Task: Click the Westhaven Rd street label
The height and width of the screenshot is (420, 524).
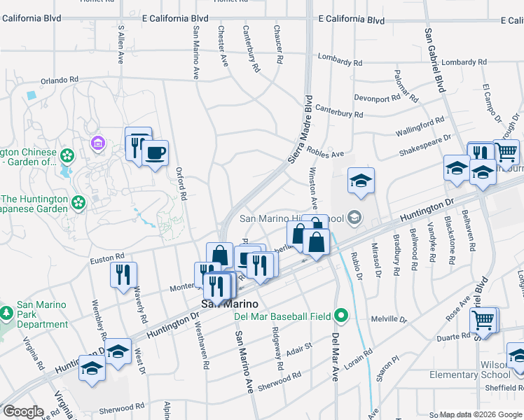Action: click(202, 345)
